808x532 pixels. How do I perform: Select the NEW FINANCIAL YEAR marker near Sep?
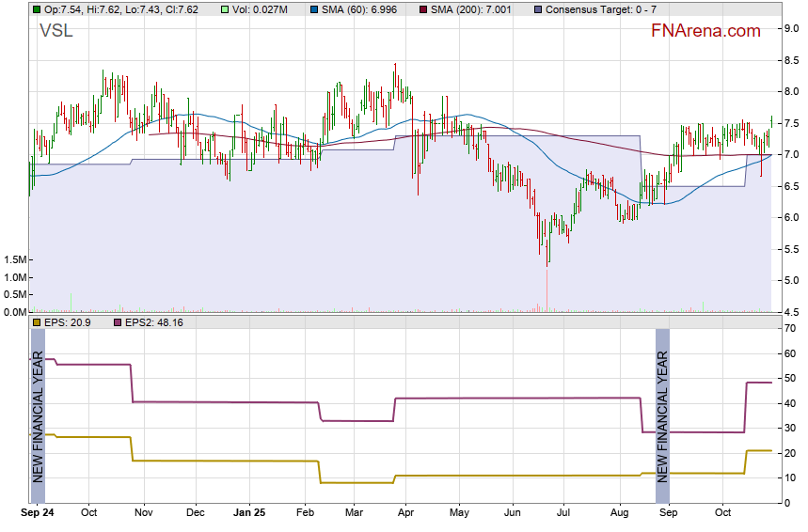pyautogui.click(x=662, y=415)
